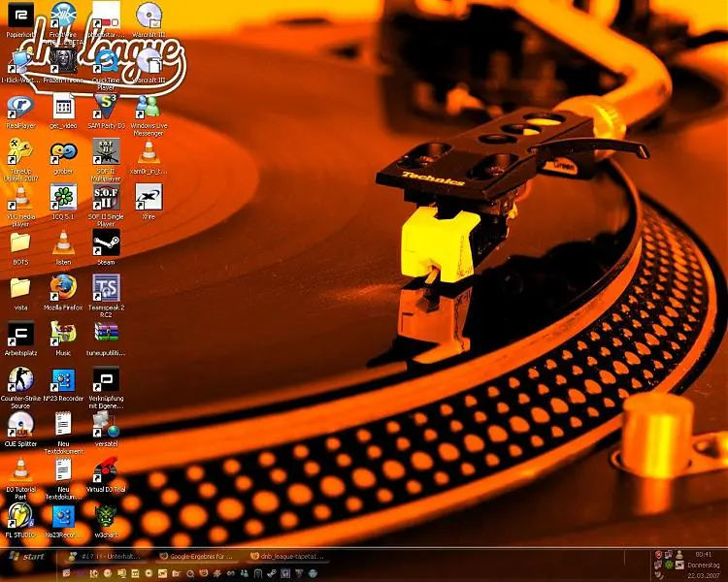
Task: Launch Windows Live Messenger shortcut
Action: click(x=149, y=106)
